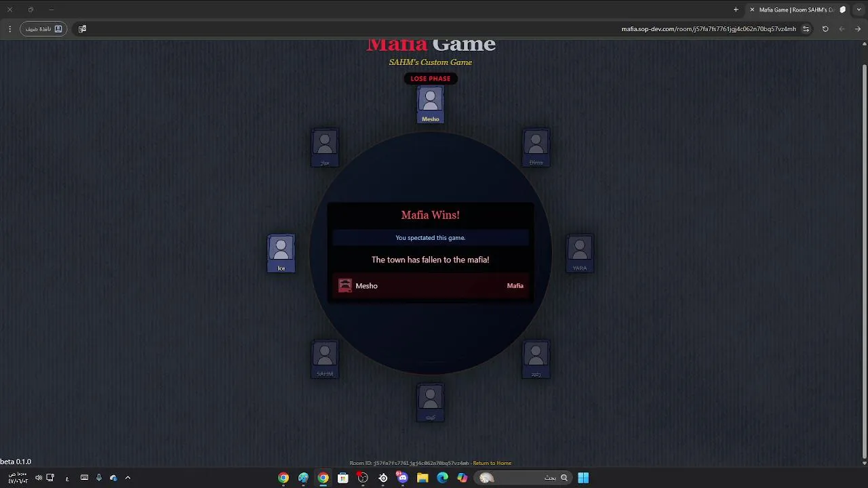Open File Explorer from the taskbar
The height and width of the screenshot is (488, 868).
(x=422, y=478)
